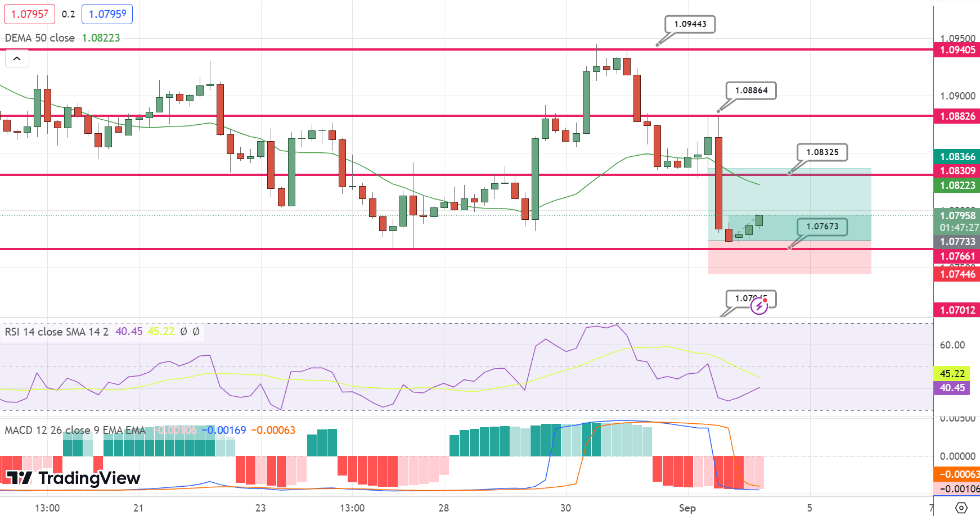Click the Sep label on time axis
The width and height of the screenshot is (980, 516).
pyautogui.click(x=687, y=508)
